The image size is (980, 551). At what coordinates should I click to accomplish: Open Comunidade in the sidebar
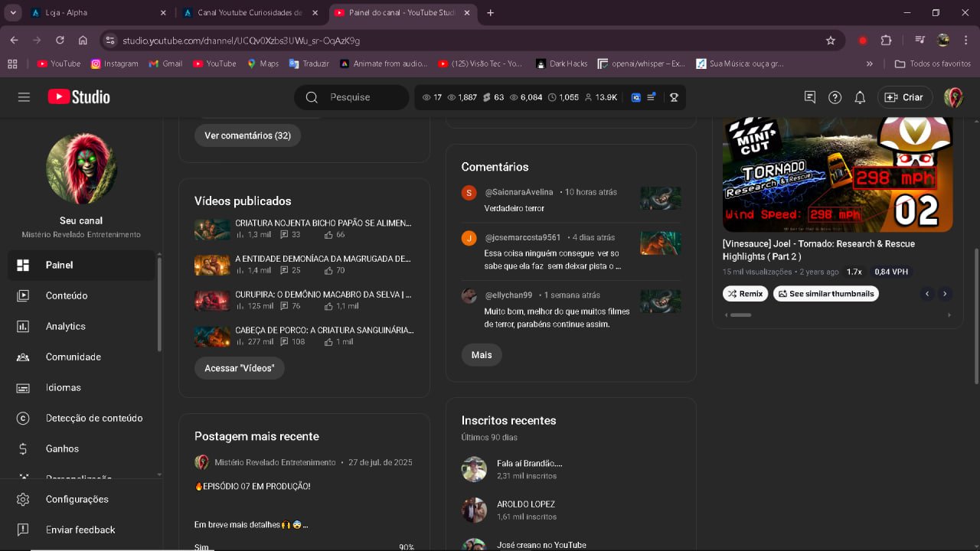coord(81,357)
